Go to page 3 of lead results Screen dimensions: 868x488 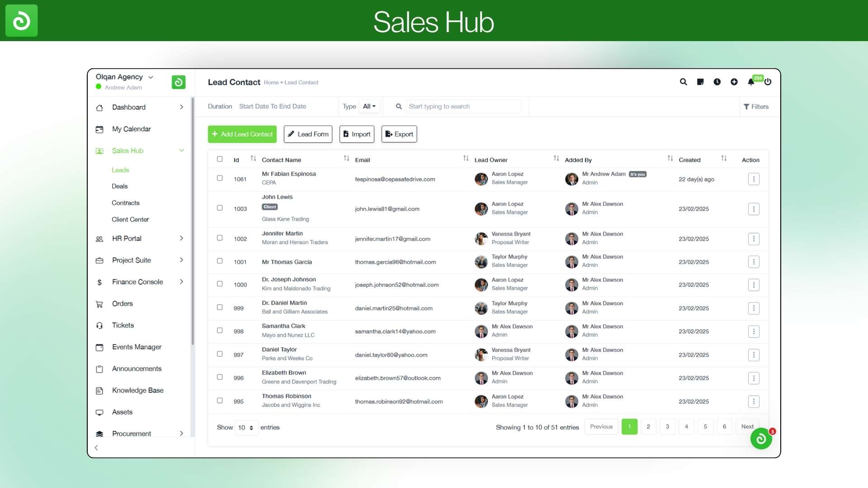667,426
